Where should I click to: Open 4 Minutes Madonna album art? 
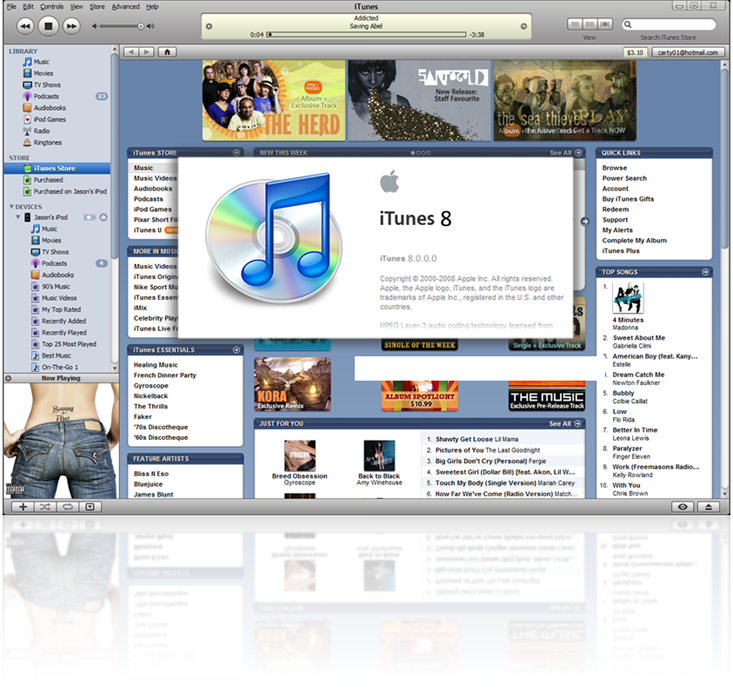(x=628, y=298)
